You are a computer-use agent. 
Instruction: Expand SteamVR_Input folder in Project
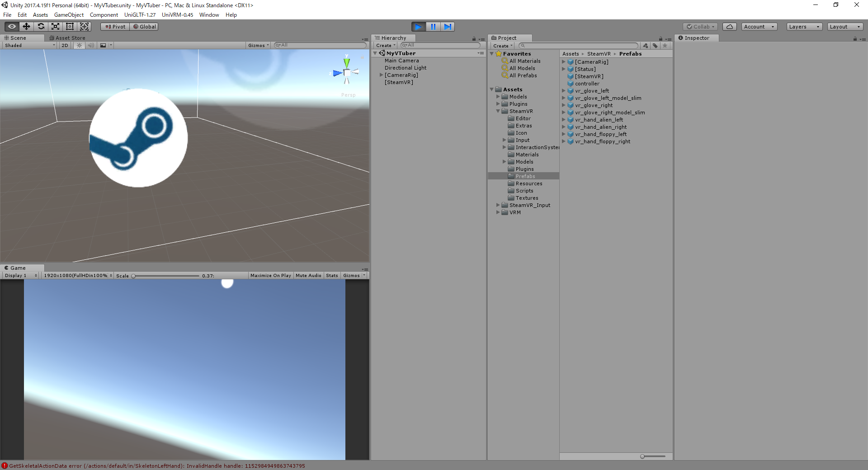[x=498, y=205]
